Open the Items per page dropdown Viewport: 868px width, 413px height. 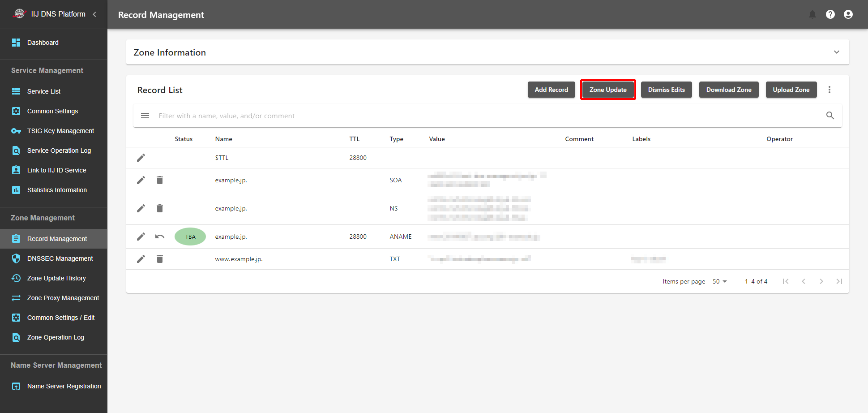(719, 281)
